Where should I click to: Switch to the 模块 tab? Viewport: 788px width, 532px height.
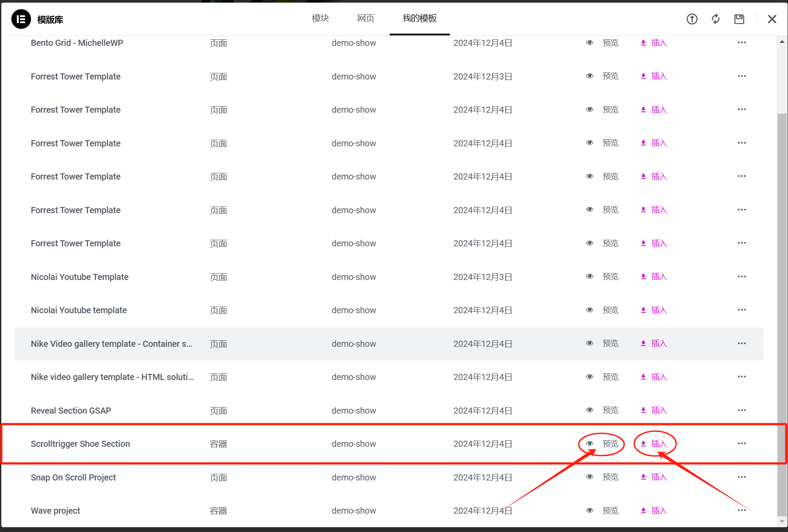pyautogui.click(x=320, y=18)
